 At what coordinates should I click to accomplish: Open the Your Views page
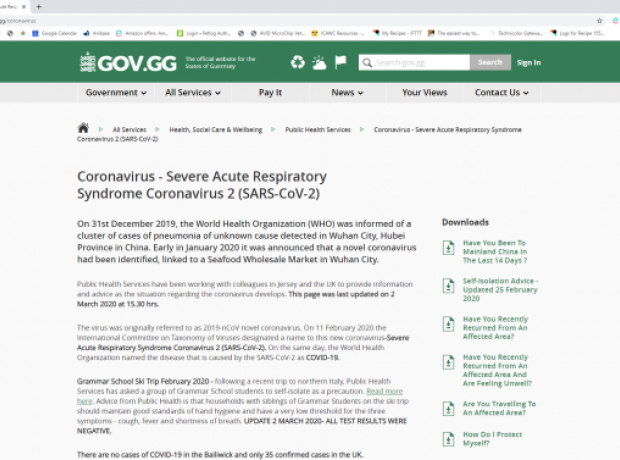pos(425,93)
